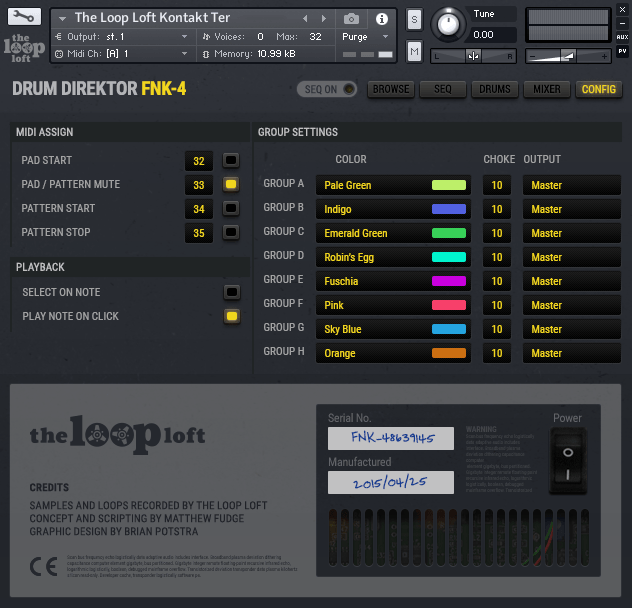This screenshot has width=632, height=608.
Task: Go to the previous instrument with the left arrow
Action: 305,18
